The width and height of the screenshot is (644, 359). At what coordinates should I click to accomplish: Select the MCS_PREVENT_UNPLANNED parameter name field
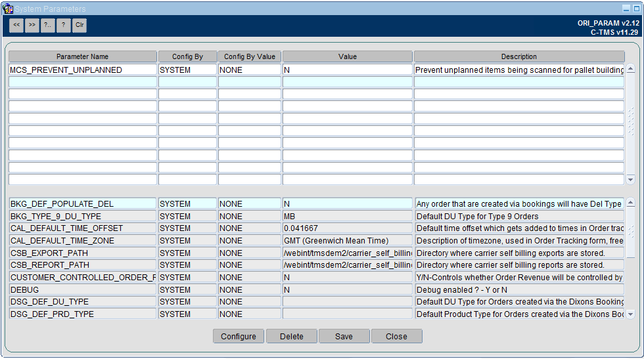(x=83, y=70)
